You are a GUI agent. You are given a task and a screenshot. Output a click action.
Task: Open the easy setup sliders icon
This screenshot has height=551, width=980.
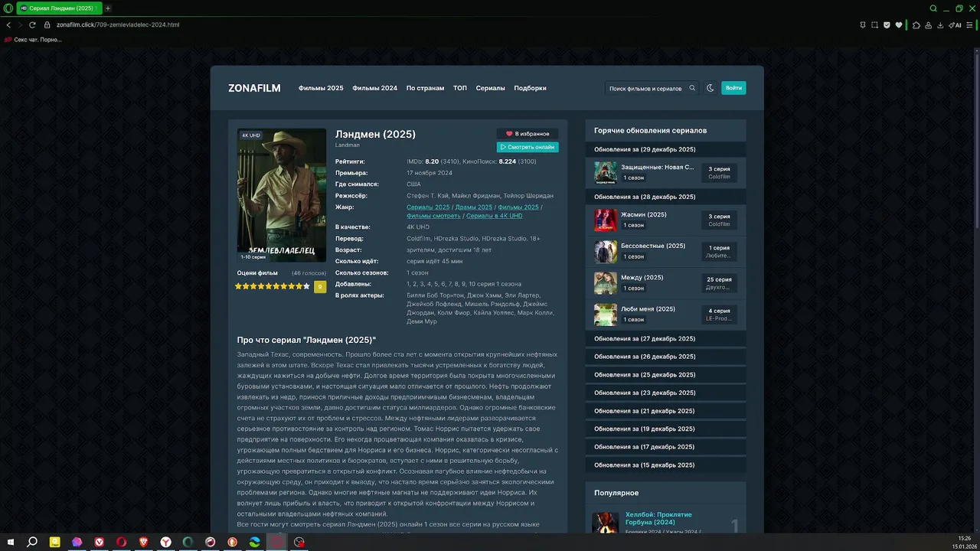(970, 24)
